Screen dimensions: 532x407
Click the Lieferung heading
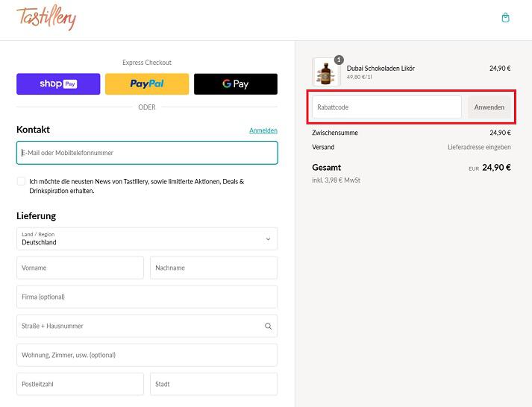tap(36, 216)
